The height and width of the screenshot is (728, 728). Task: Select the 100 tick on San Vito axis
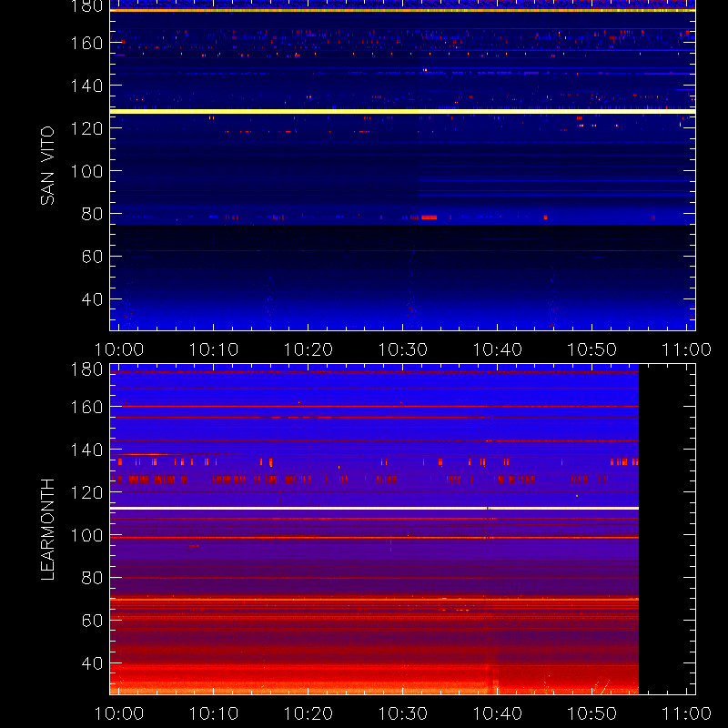(x=86, y=171)
